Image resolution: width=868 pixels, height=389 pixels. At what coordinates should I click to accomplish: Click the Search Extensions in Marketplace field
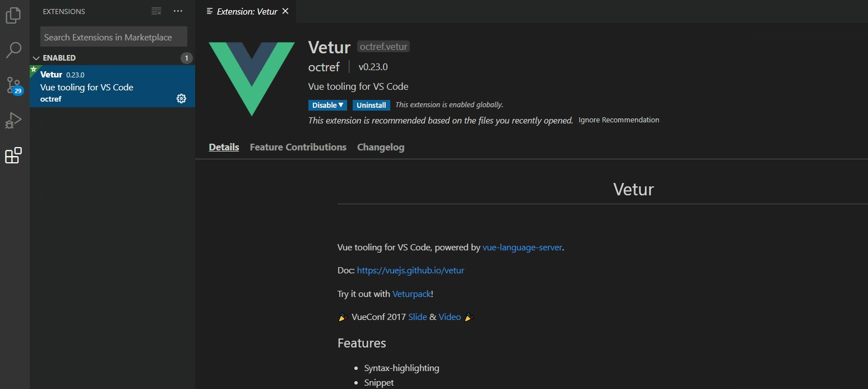coord(113,36)
